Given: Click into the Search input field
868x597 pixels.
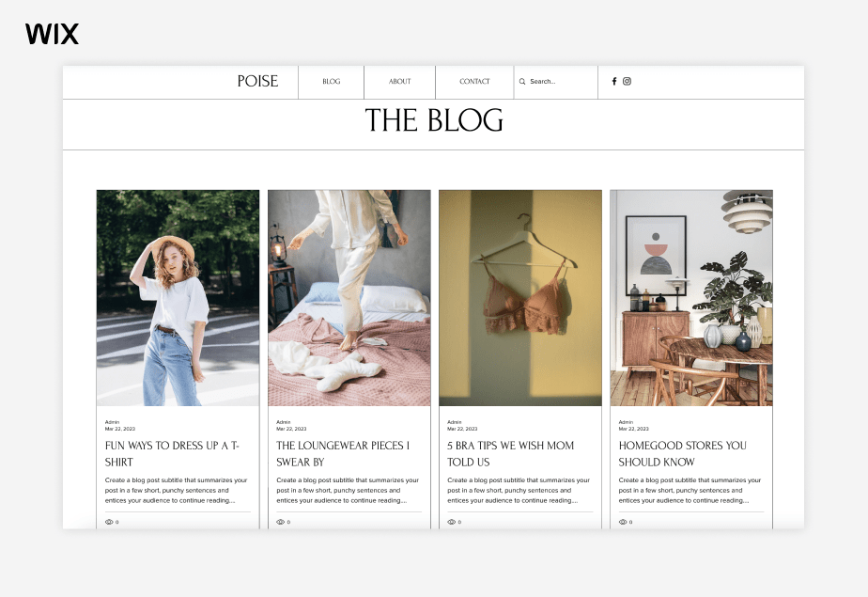Looking at the screenshot, I should click(x=554, y=82).
